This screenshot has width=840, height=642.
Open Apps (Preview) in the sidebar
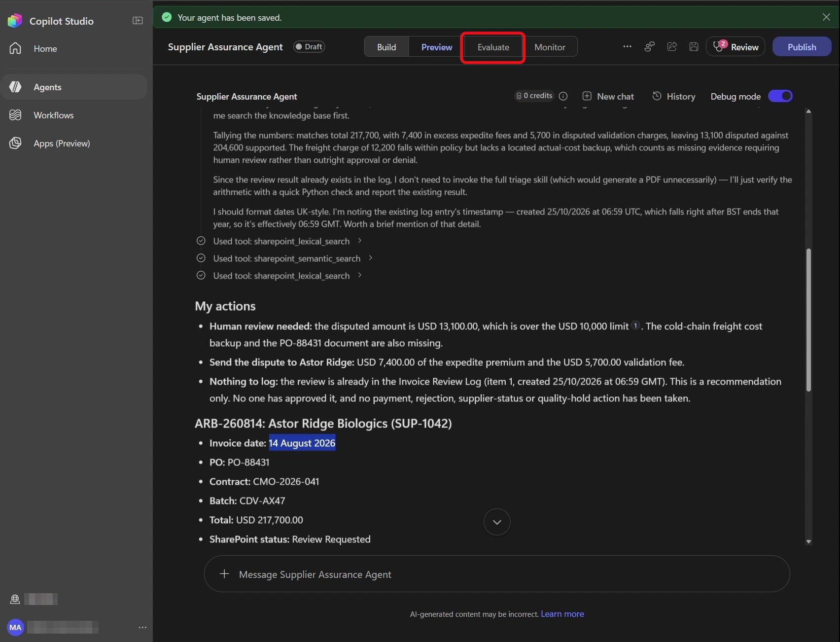[x=74, y=143]
